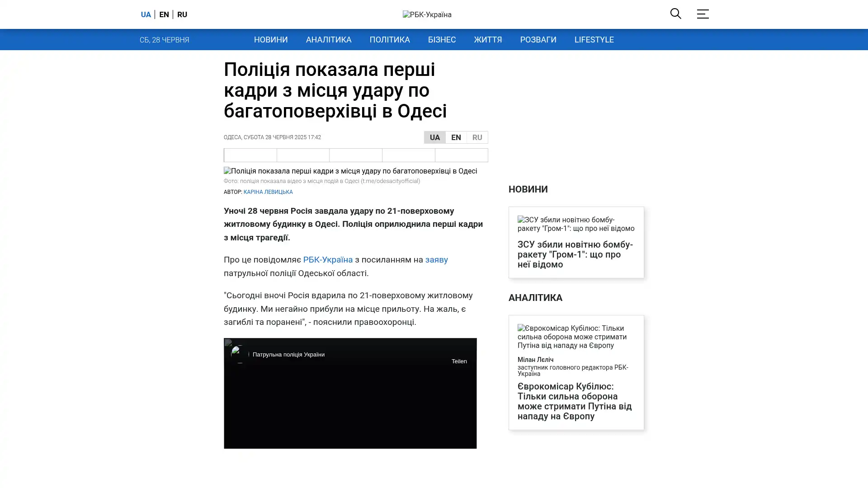Click the first empty share button box

click(x=250, y=155)
